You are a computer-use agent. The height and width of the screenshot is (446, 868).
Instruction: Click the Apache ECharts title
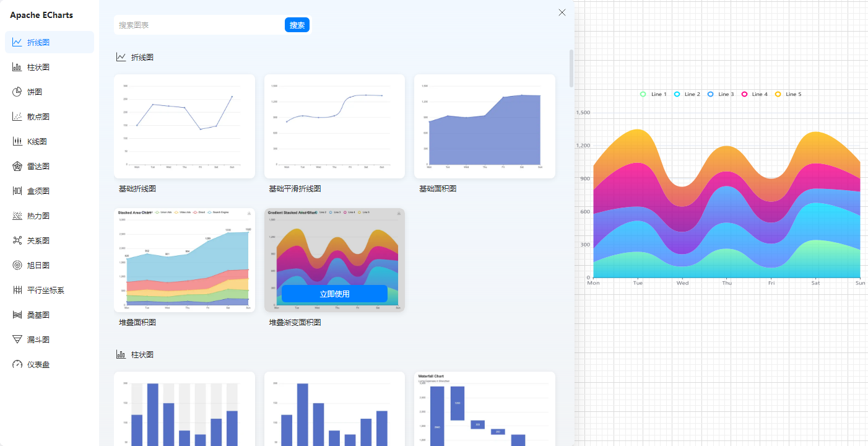tap(41, 15)
